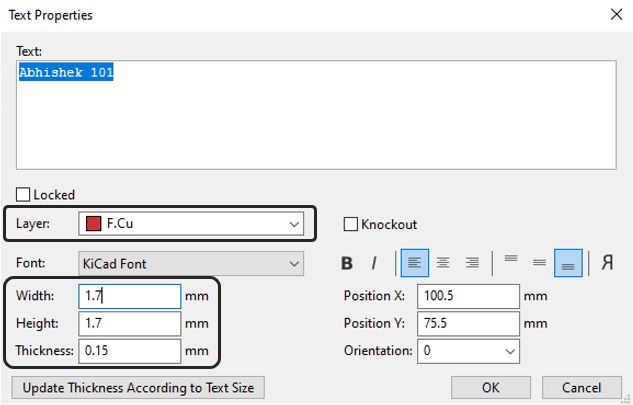This screenshot has height=405, width=633.
Task: Confirm with the OK button
Action: [490, 387]
